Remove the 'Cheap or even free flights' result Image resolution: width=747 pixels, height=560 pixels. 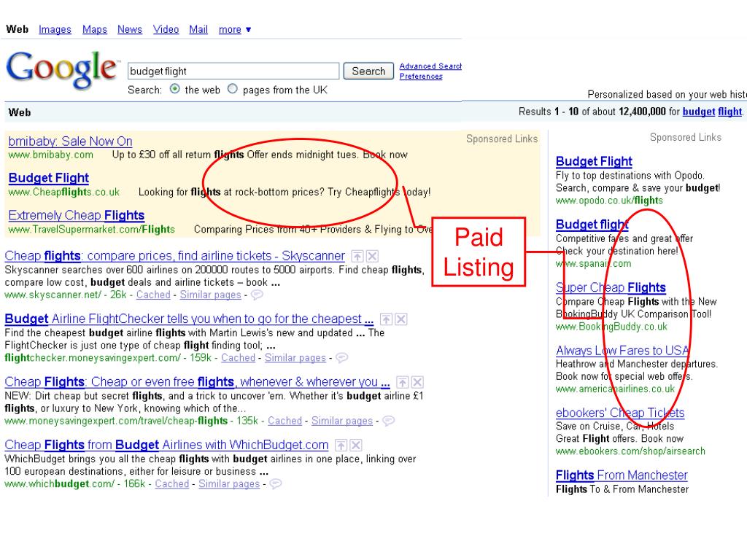tap(417, 382)
